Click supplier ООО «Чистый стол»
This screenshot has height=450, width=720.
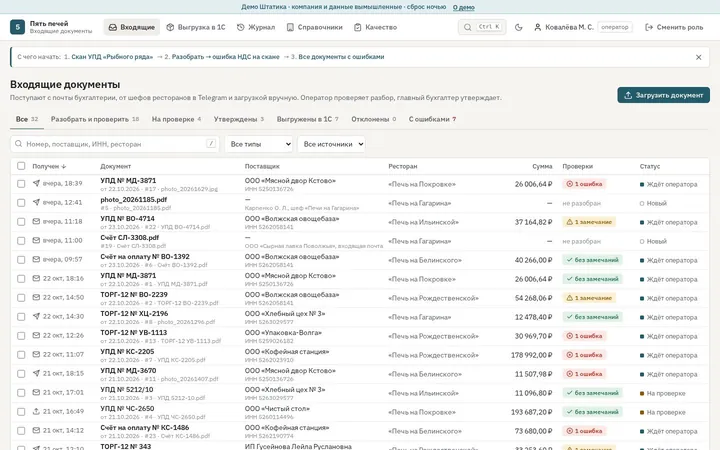point(277,409)
